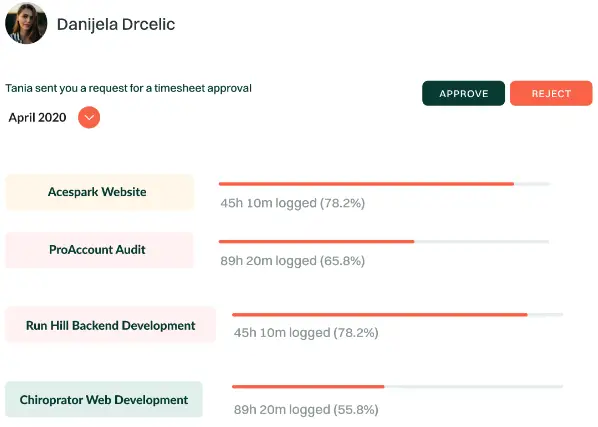598x427 pixels.
Task: Open the Run Hill Backend Development project
Action: [111, 325]
